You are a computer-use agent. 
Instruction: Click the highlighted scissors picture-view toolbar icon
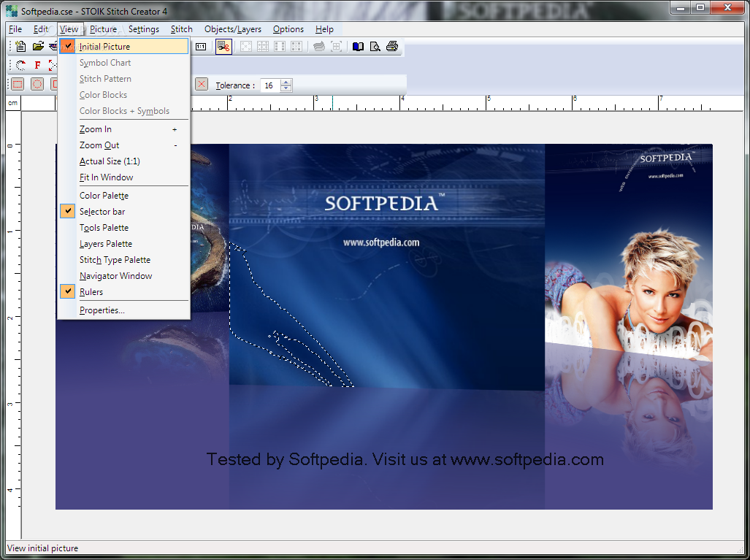223,47
